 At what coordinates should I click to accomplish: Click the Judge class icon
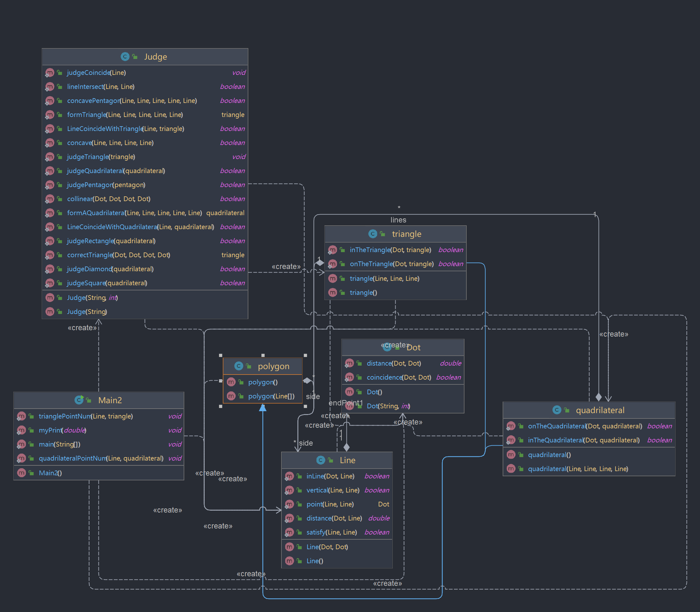[125, 57]
